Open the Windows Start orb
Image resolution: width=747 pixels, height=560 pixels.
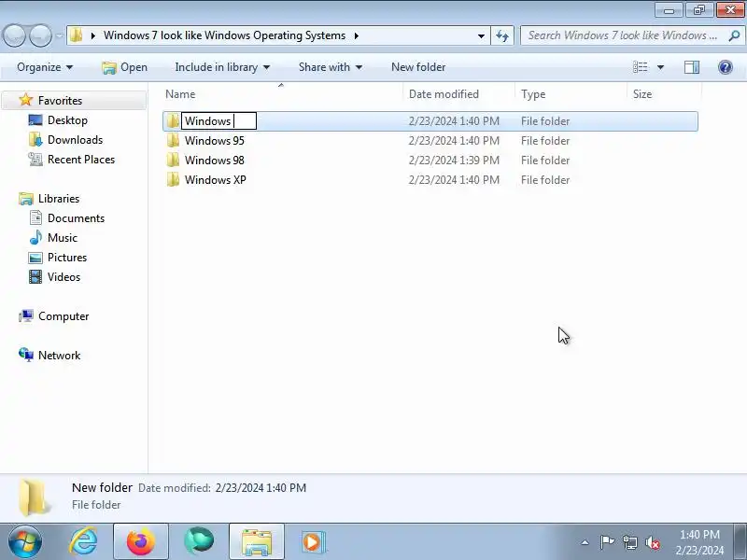point(24,541)
